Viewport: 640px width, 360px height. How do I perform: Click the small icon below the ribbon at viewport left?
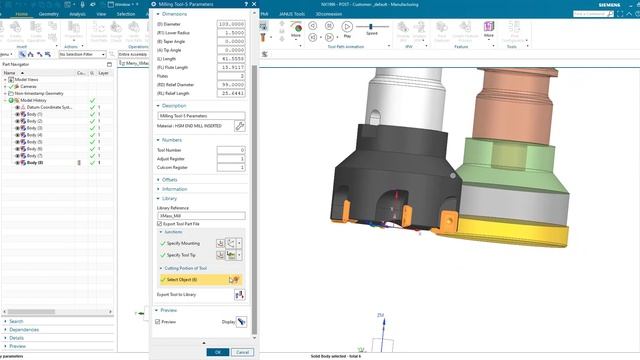264,54
